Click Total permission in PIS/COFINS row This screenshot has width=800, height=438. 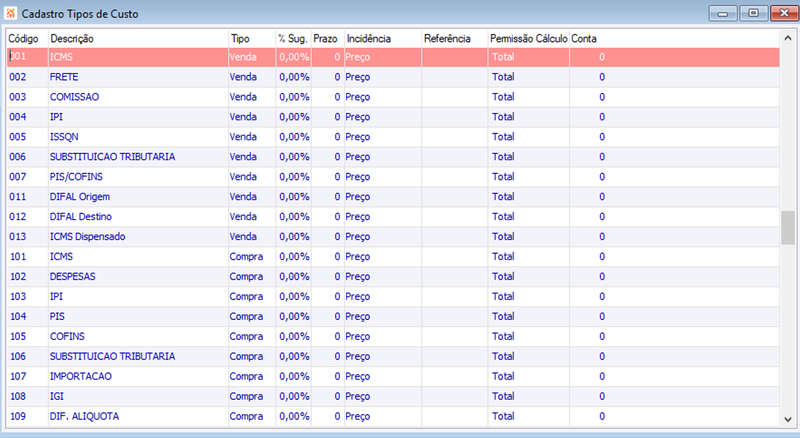[529, 177]
